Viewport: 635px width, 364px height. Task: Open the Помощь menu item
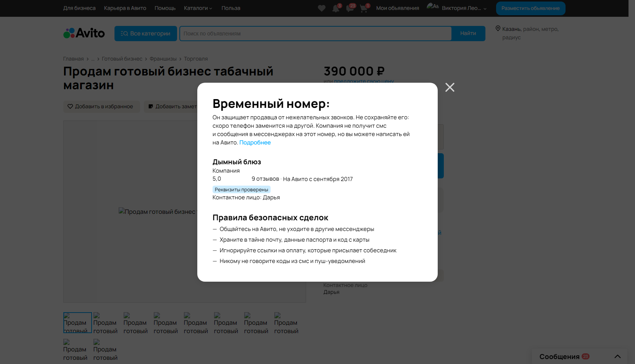pos(165,8)
